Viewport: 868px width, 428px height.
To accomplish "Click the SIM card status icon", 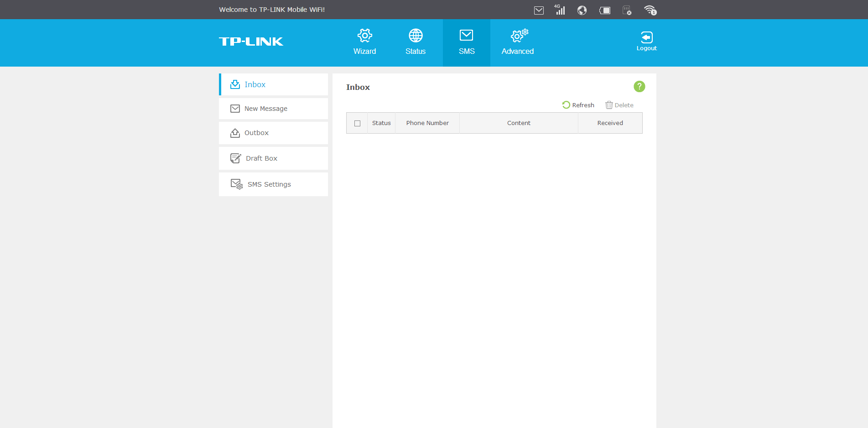I will 627,10.
